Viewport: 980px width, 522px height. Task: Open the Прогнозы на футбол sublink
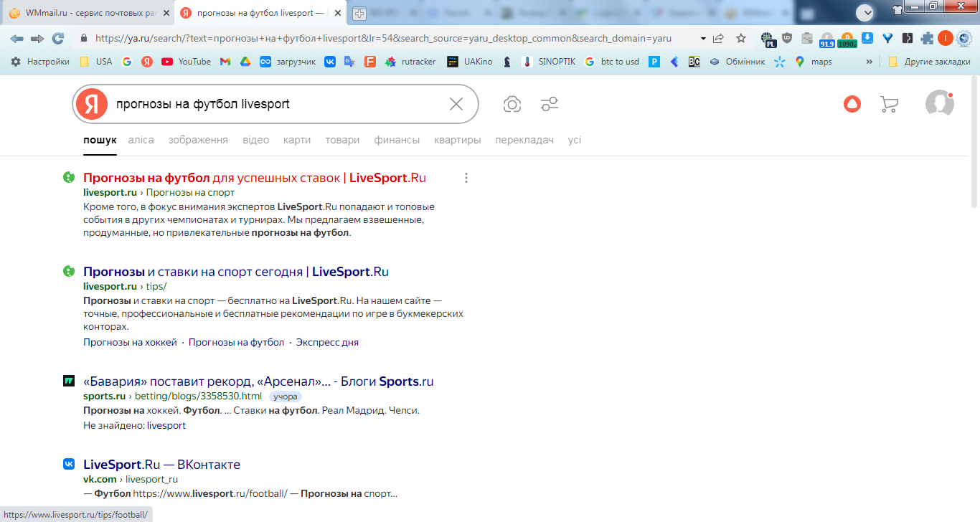click(x=236, y=342)
